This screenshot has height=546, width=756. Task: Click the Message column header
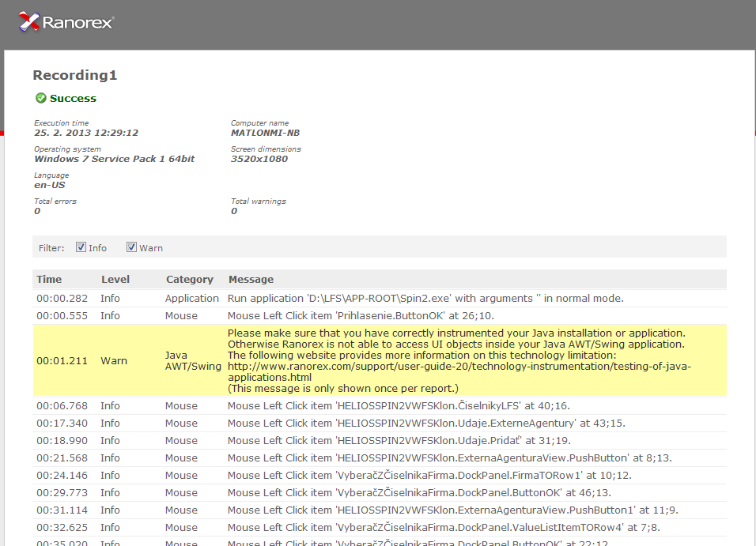[251, 280]
